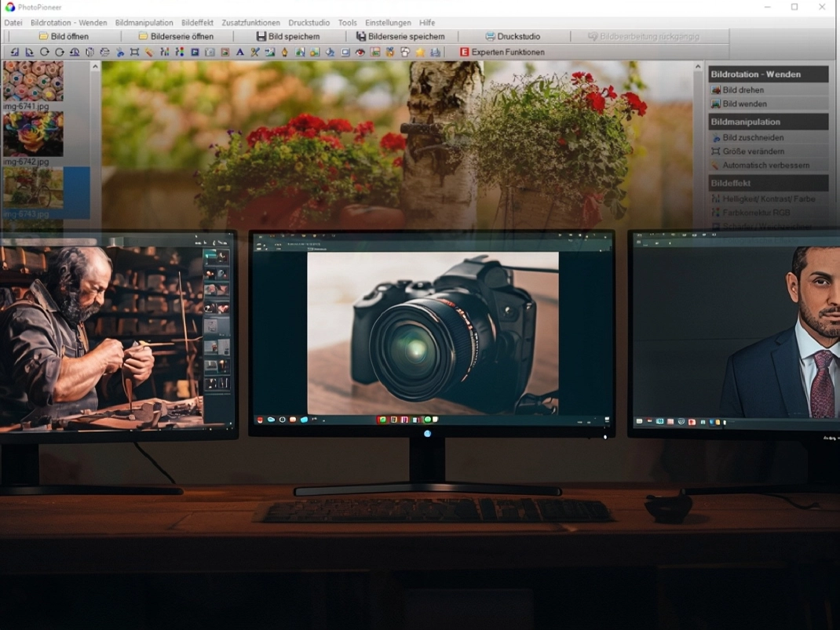Click the Druckstudio button in the top bar
Viewport: 840px width, 630px height.
click(x=514, y=36)
